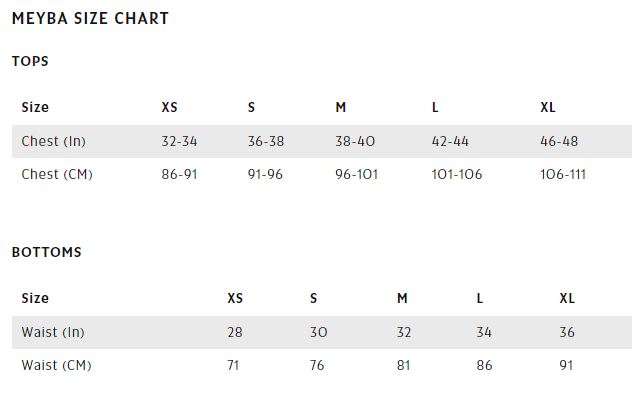The image size is (638, 408).
Task: Click the Waist (CM) row label
Action: [57, 365]
